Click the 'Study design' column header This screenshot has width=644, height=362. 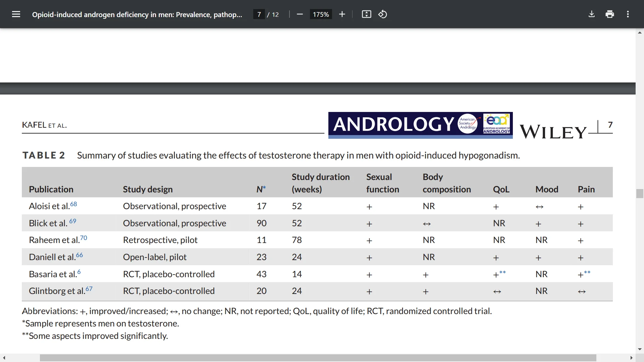(x=148, y=189)
